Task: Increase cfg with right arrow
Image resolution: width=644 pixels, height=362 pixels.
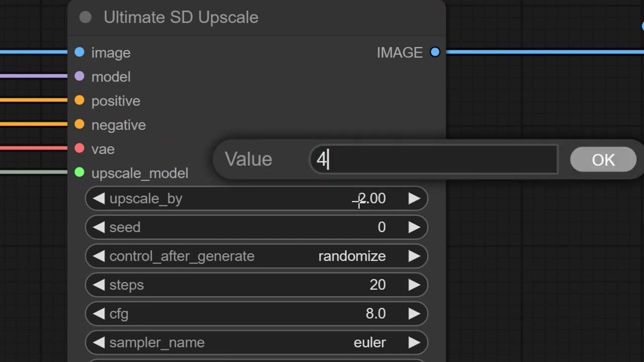Action: 414,314
